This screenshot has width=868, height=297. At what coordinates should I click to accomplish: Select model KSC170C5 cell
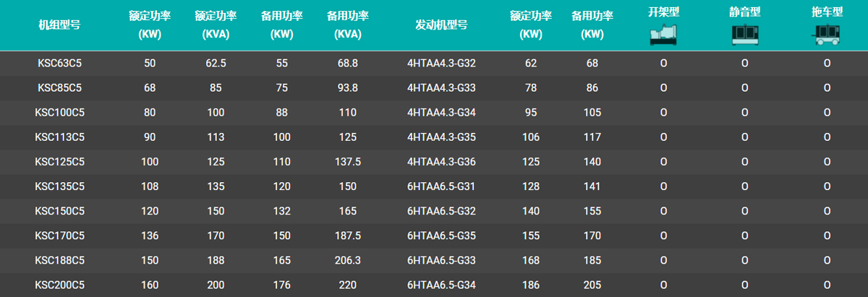[x=59, y=236]
